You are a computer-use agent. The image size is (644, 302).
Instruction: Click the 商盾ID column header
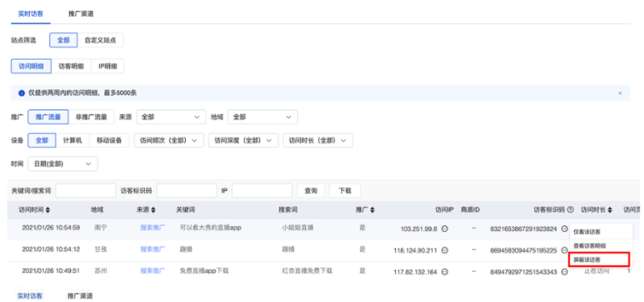(x=470, y=210)
